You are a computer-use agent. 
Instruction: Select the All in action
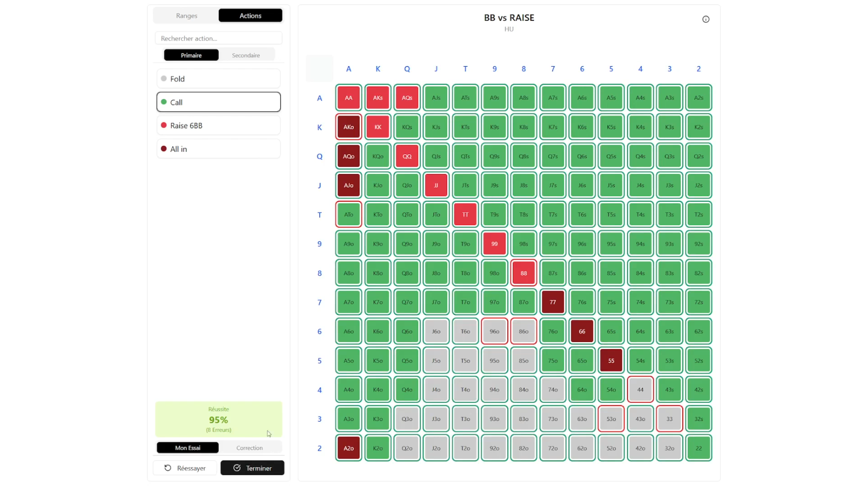218,149
